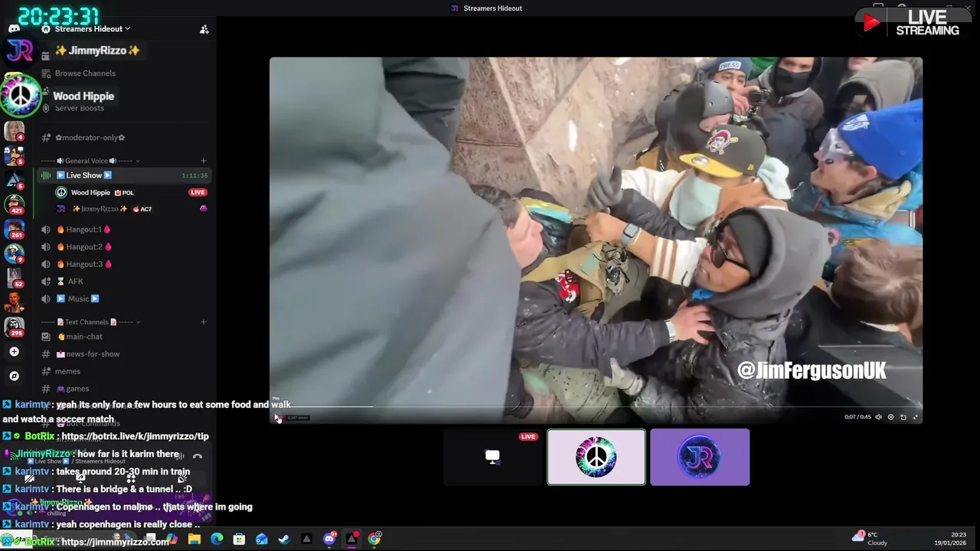The image size is (980, 551).
Task: Select the blonde woman avatar server icon
Action: click(x=14, y=131)
